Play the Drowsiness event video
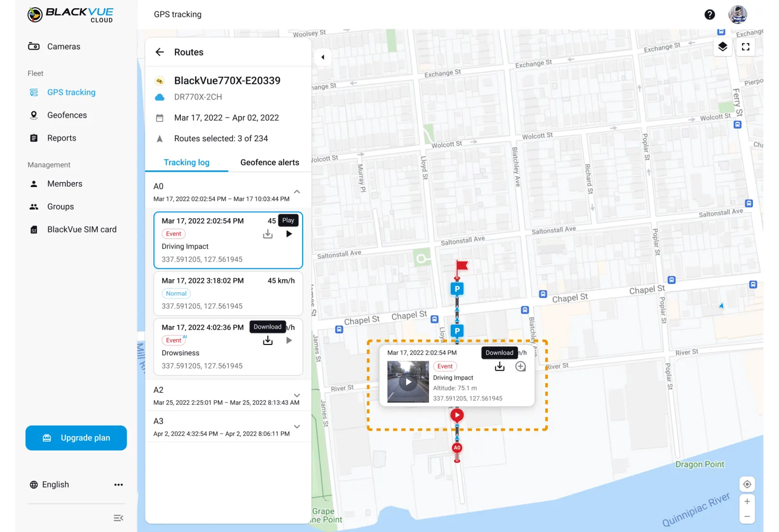Viewport: 779px width, 532px height. tap(289, 341)
